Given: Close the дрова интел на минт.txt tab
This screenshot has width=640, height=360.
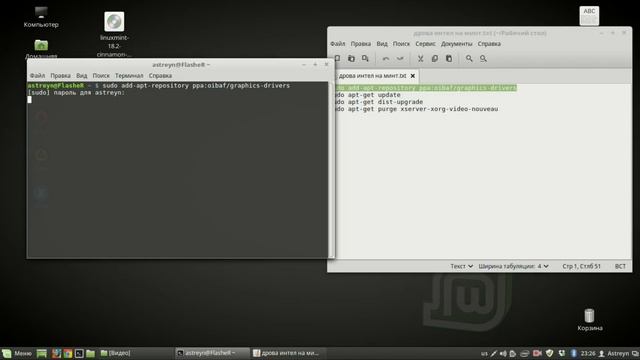Looking at the screenshot, I should [x=413, y=76].
